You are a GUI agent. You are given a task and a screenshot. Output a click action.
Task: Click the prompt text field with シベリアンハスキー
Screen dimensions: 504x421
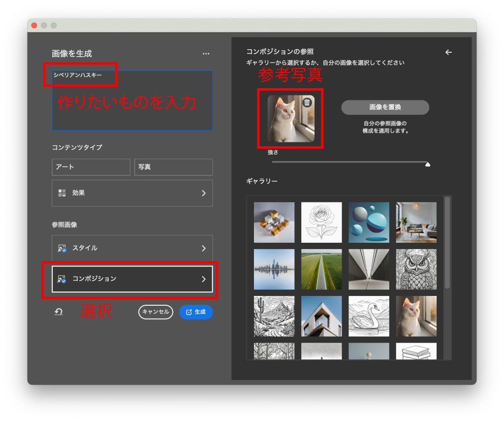click(132, 100)
